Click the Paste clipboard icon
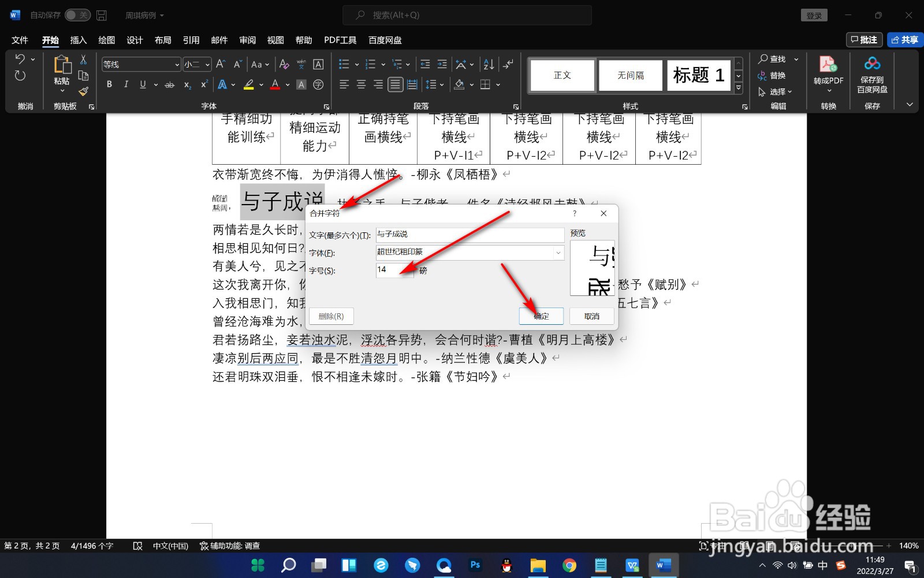Image resolution: width=924 pixels, height=578 pixels. (x=62, y=65)
